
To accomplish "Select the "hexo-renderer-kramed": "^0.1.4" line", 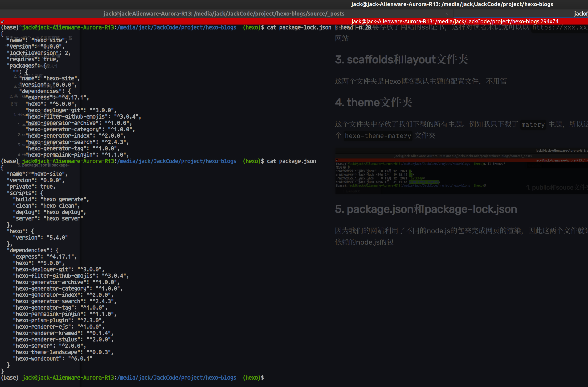I will click(63, 333).
